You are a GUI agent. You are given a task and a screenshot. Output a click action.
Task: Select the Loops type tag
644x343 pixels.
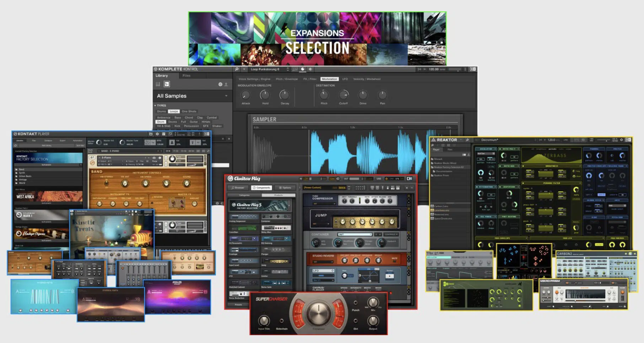[x=174, y=111]
